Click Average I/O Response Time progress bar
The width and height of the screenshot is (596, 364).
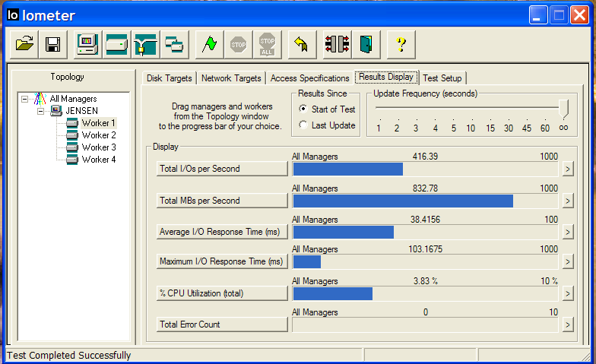[x=426, y=233]
